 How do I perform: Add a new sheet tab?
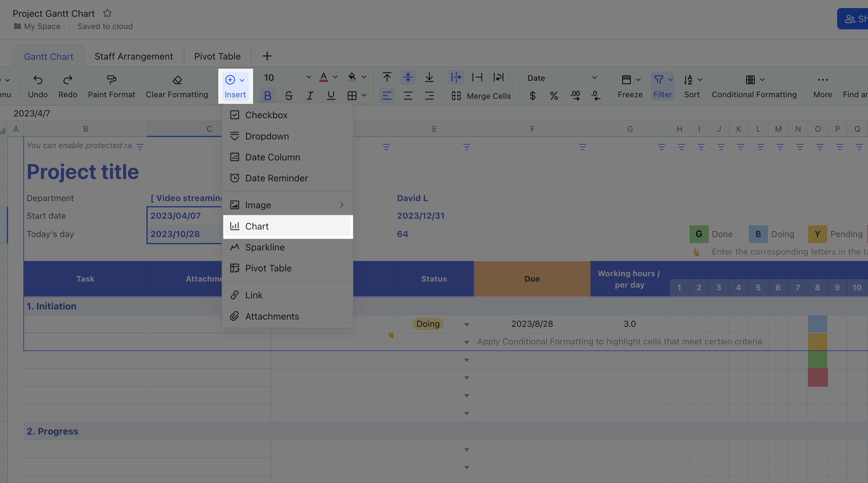267,56
